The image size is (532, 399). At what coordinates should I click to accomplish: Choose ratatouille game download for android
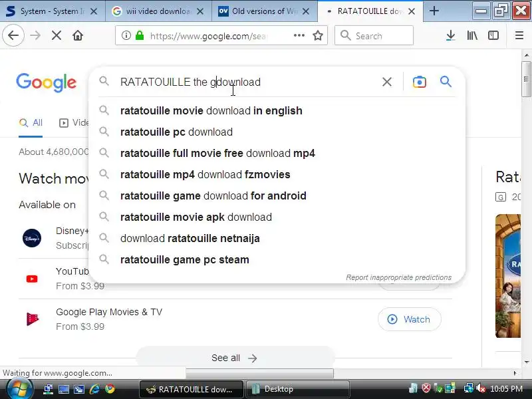[x=277, y=196]
